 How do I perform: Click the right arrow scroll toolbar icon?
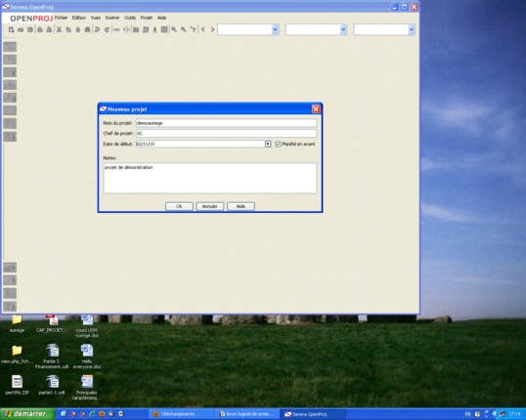point(212,30)
